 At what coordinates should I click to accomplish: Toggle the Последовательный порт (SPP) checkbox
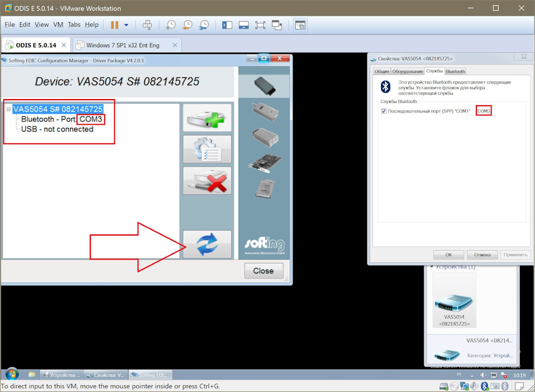tap(384, 111)
